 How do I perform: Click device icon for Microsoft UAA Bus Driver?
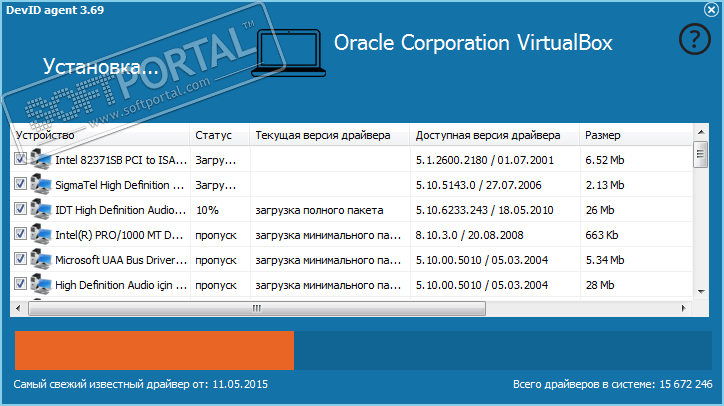click(x=41, y=259)
